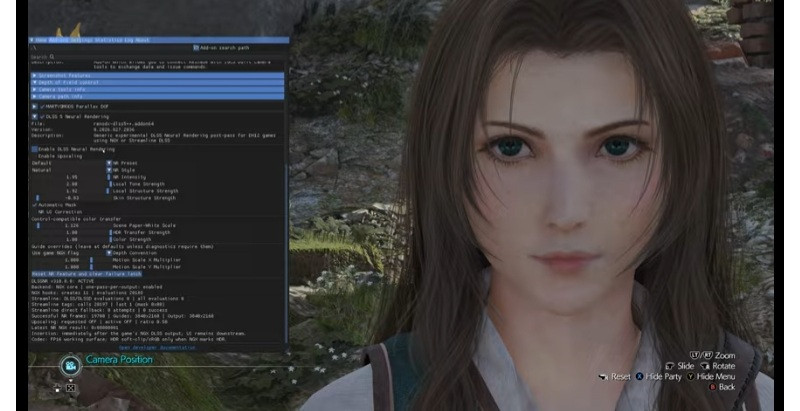Screen dimensions: 800x411
Task: Toggle the Automatic Mask checkbox
Action: (35, 205)
